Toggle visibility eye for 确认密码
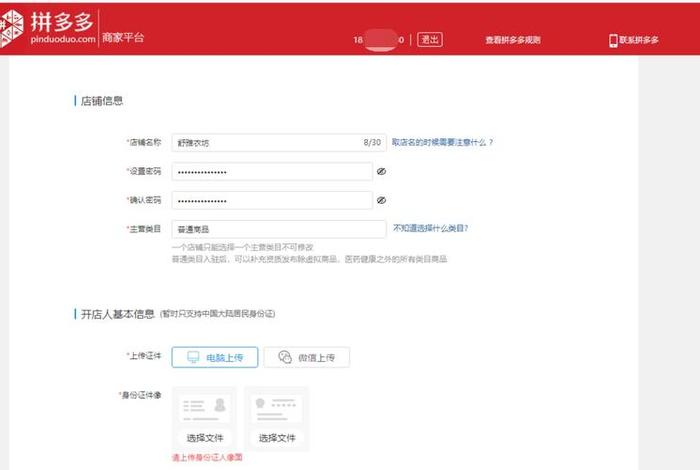The image size is (700, 470). (x=381, y=200)
